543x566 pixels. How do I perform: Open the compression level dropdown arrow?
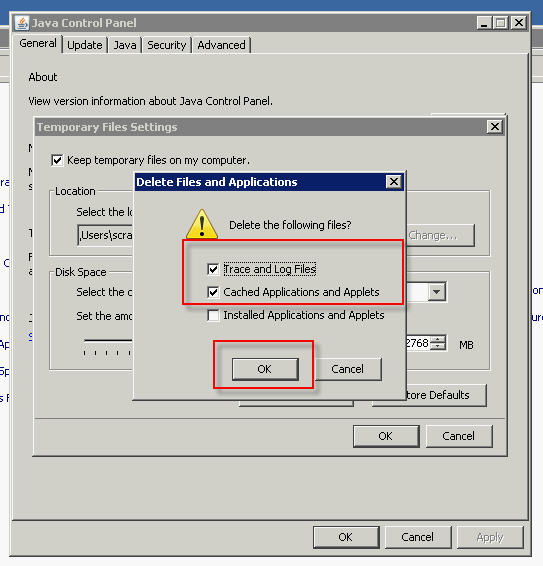[x=436, y=292]
